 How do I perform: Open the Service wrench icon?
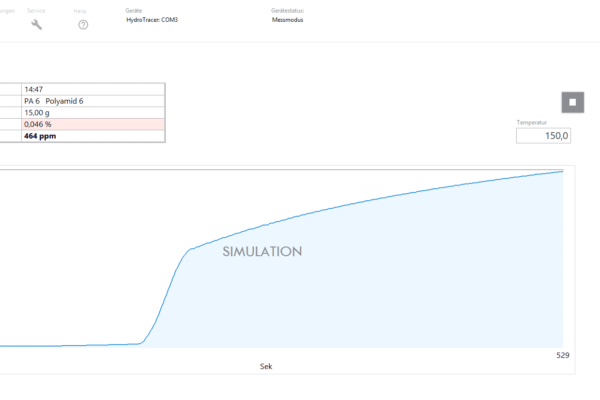[37, 24]
